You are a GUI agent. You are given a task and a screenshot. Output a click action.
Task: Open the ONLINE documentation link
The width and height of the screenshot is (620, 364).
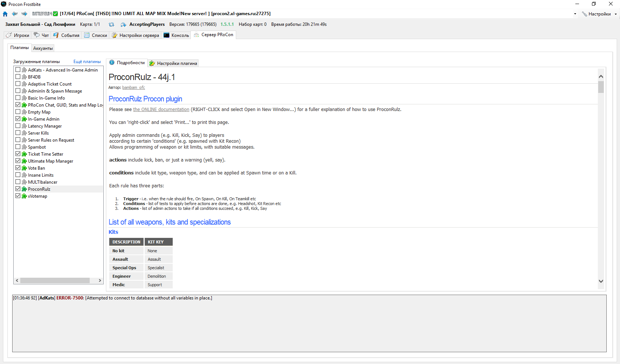coord(161,110)
